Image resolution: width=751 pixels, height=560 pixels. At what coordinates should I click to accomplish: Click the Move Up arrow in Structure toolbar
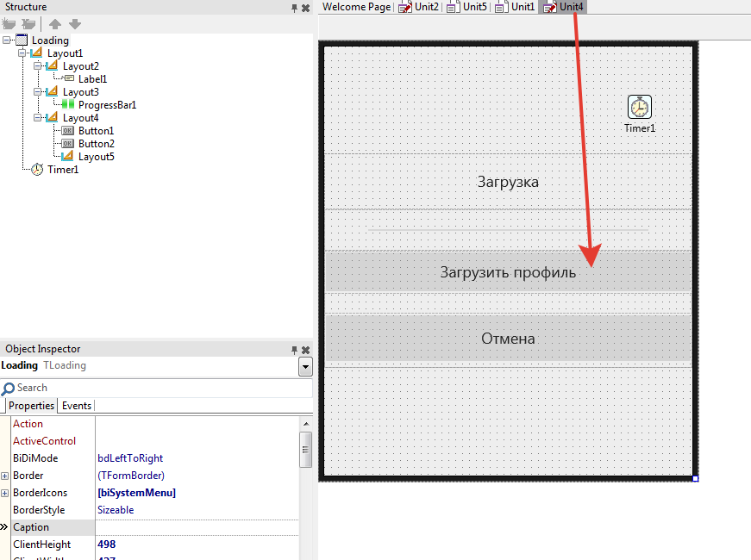pos(55,23)
